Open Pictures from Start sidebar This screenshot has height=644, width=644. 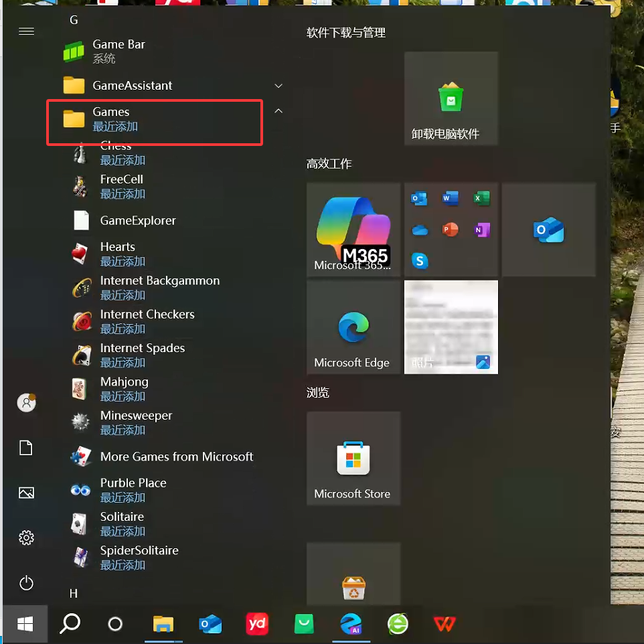pos(26,493)
